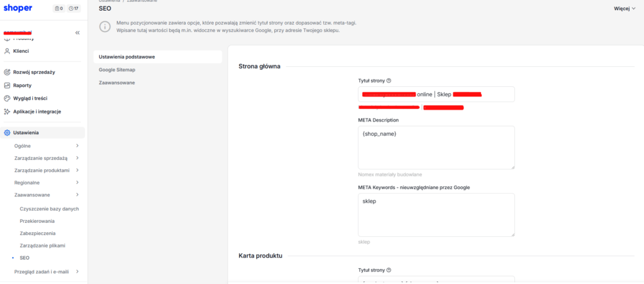
Task: Click the Aplikacje i integracje icon
Action: coord(6,112)
